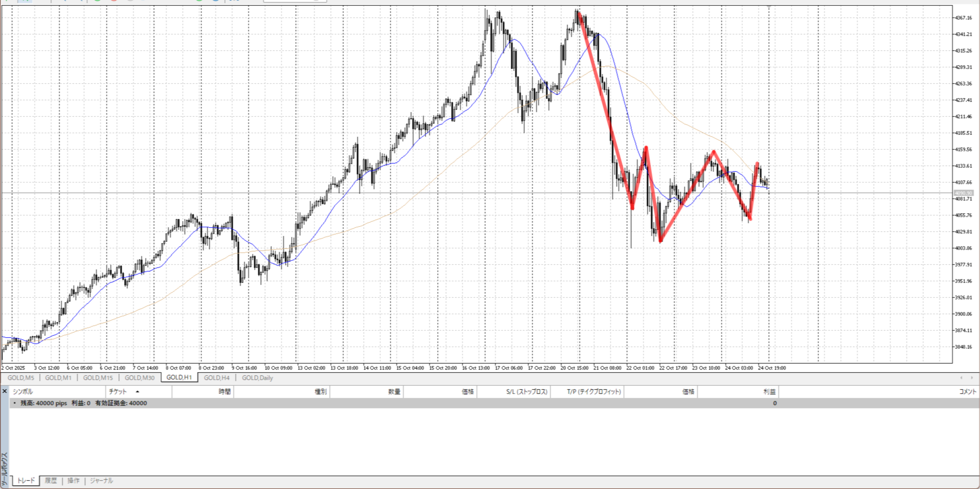Switch to the 操作 tab

point(74,481)
